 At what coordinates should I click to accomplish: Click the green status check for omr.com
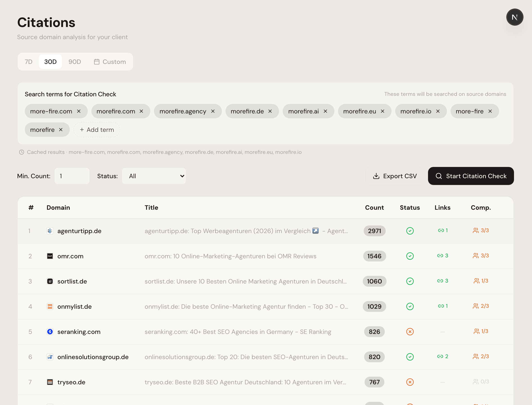pos(410,256)
